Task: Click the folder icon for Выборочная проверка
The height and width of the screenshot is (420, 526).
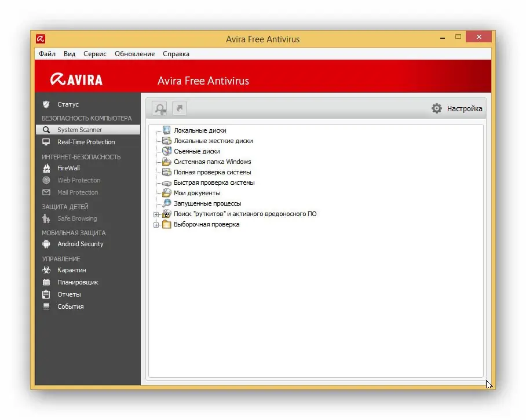Action: pos(167,224)
